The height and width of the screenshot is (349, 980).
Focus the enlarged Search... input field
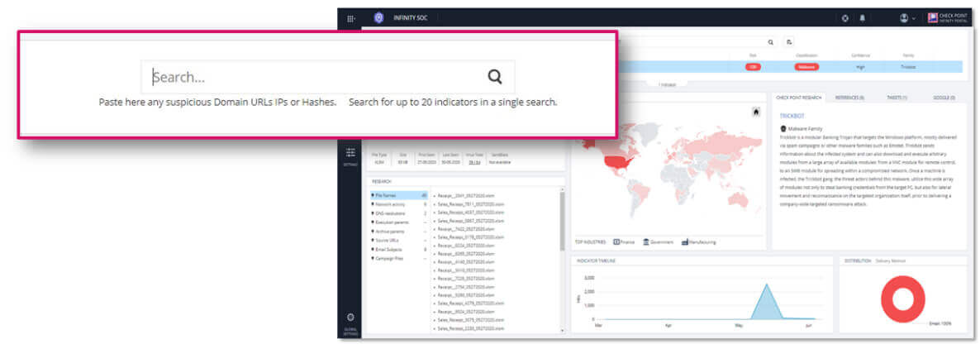click(x=327, y=77)
